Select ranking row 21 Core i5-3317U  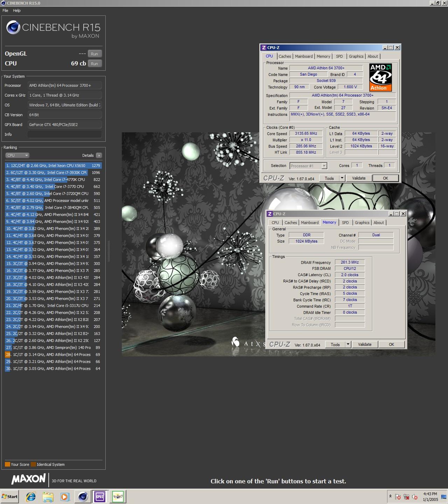click(x=53, y=306)
